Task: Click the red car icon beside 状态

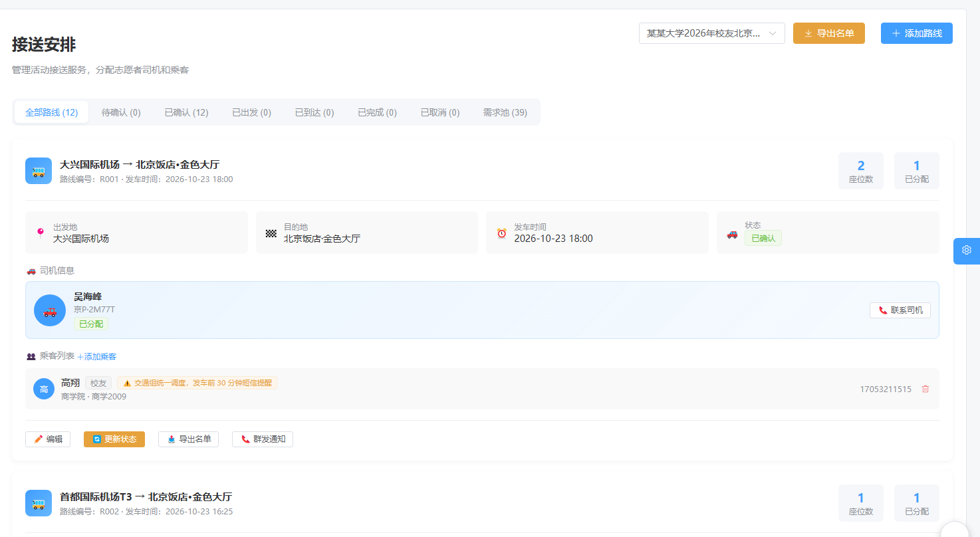Action: (x=732, y=233)
